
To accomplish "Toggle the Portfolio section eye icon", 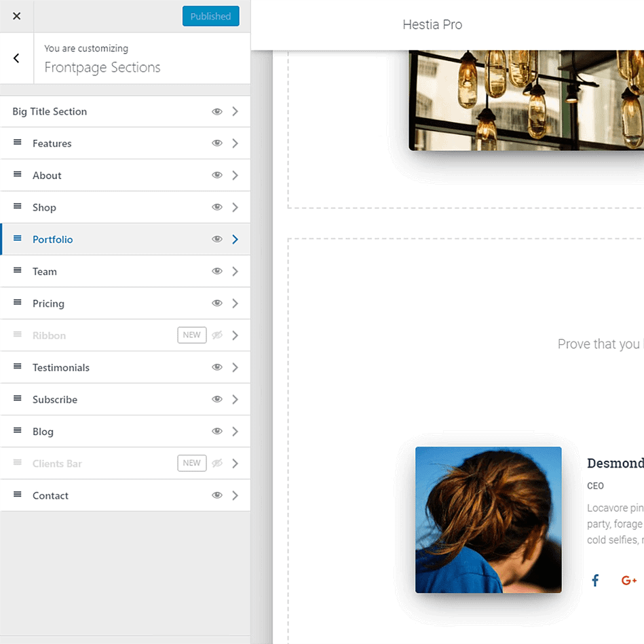I will click(x=217, y=239).
